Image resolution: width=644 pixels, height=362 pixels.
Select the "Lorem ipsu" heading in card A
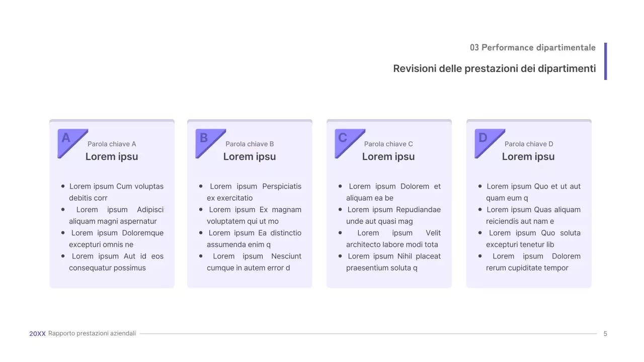[112, 156]
